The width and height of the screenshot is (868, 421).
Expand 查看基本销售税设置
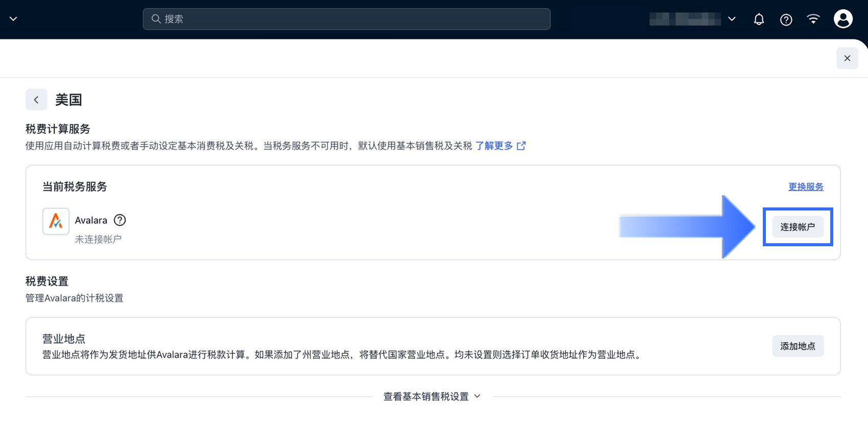[x=432, y=396]
